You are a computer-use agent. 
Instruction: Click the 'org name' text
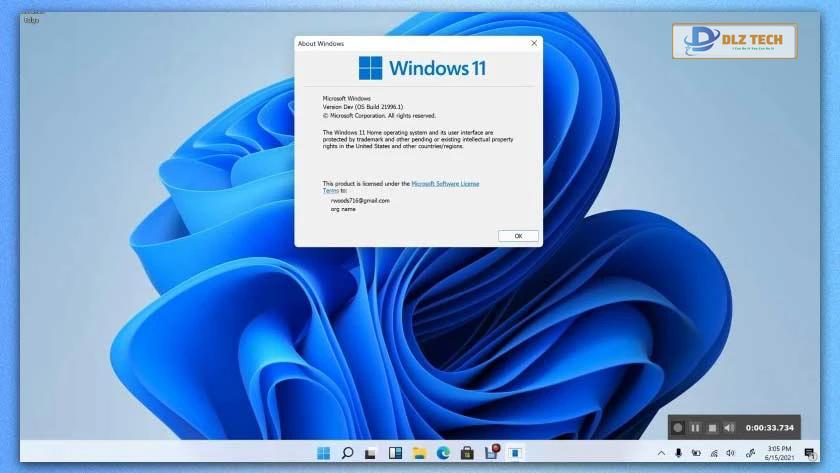pos(343,209)
